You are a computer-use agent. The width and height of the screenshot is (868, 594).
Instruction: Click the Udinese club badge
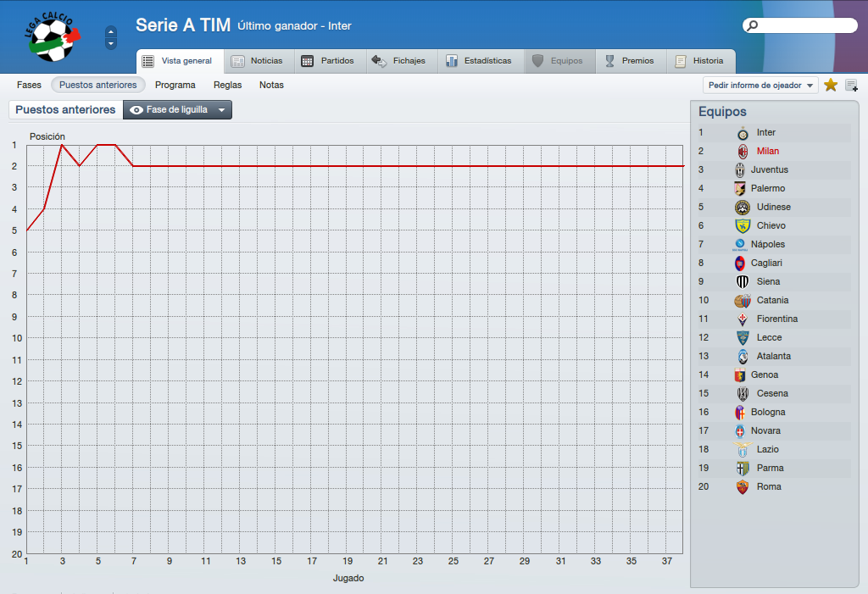[743, 207]
